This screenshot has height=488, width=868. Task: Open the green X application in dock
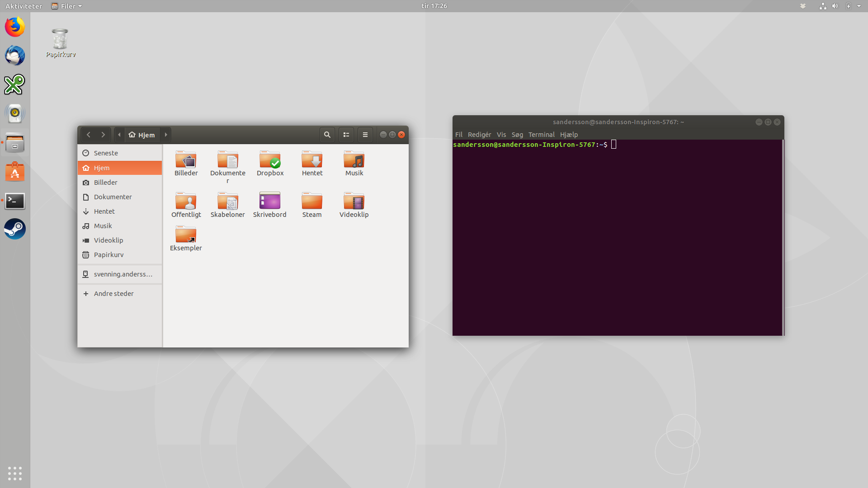tap(15, 84)
